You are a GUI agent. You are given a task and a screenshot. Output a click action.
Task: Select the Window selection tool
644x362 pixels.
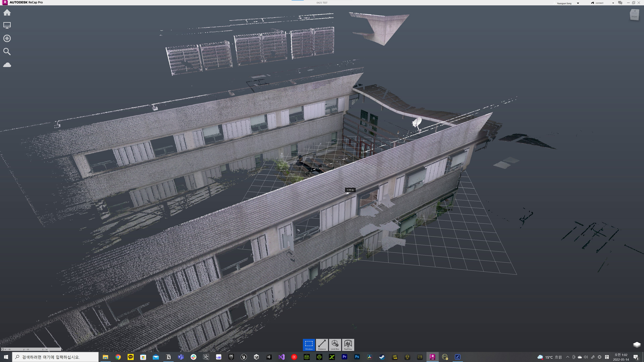click(x=309, y=345)
